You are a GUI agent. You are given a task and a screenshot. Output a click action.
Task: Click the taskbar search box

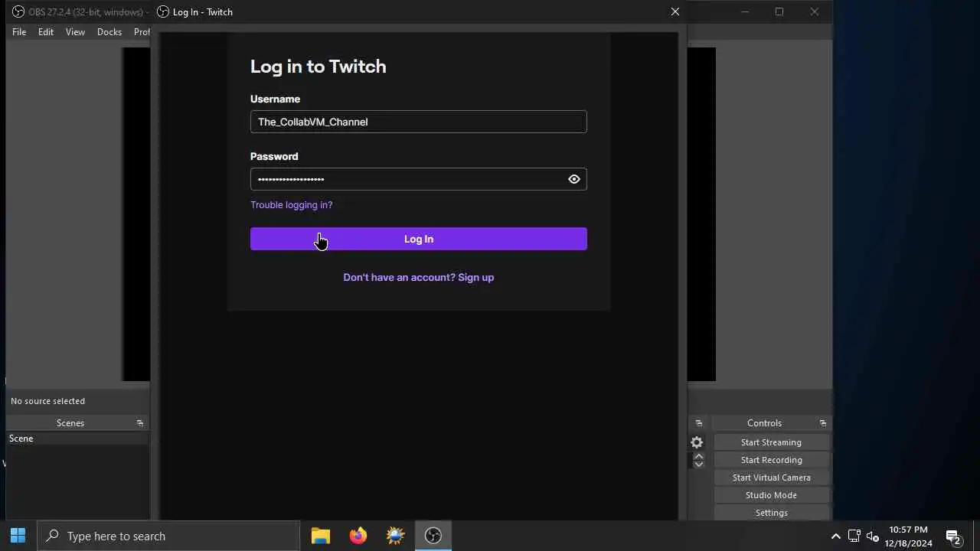pos(168,536)
